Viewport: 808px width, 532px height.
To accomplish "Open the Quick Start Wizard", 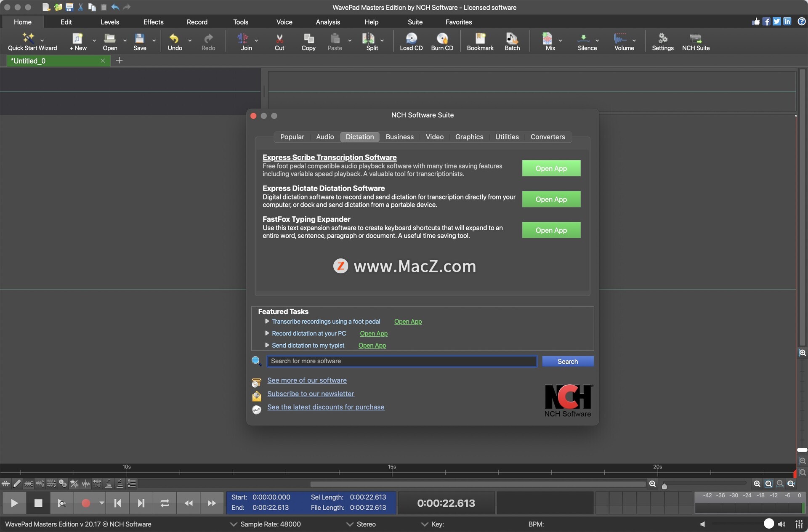I will (32, 42).
